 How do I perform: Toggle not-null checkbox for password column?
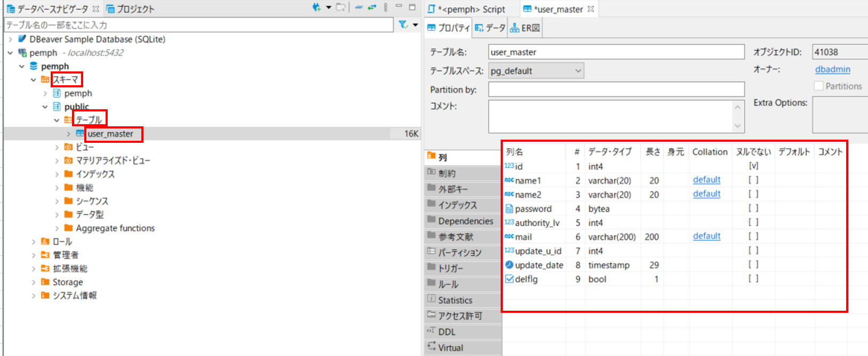coord(753,208)
